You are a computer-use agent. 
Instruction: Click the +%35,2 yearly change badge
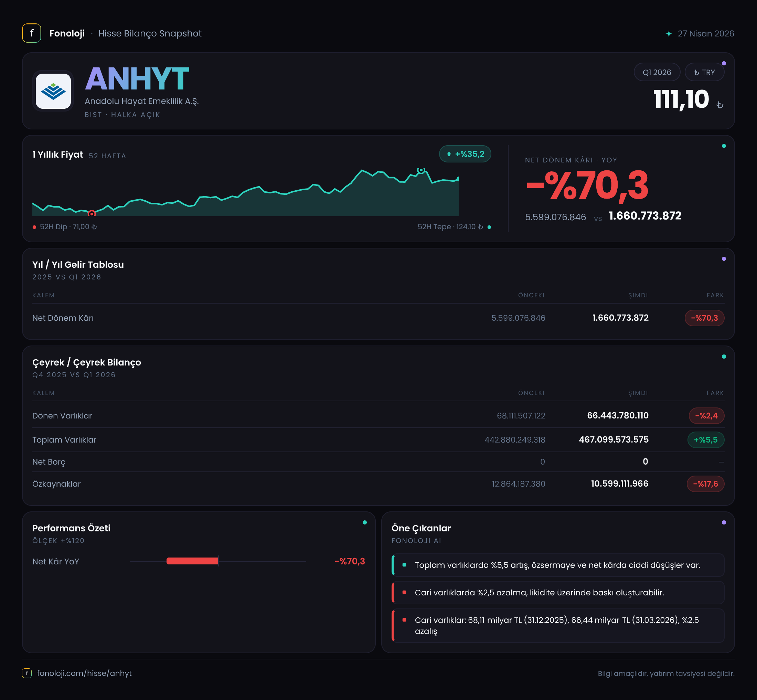pos(465,154)
